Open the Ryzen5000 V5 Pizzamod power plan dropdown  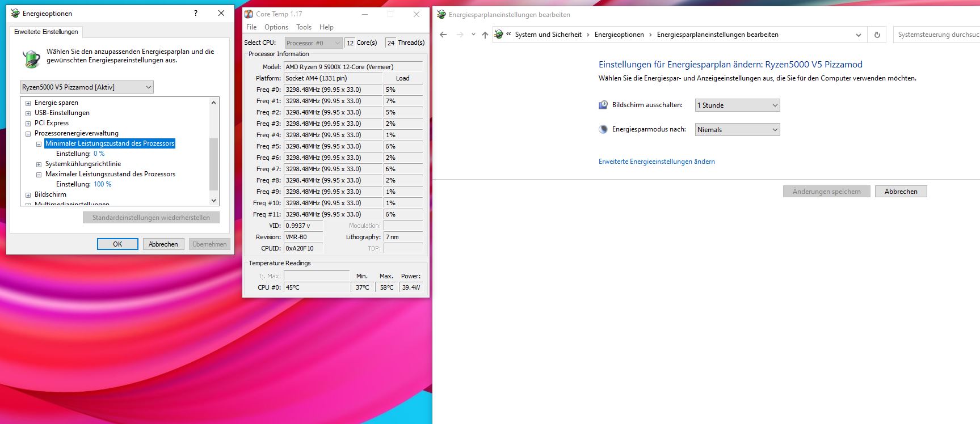87,87
